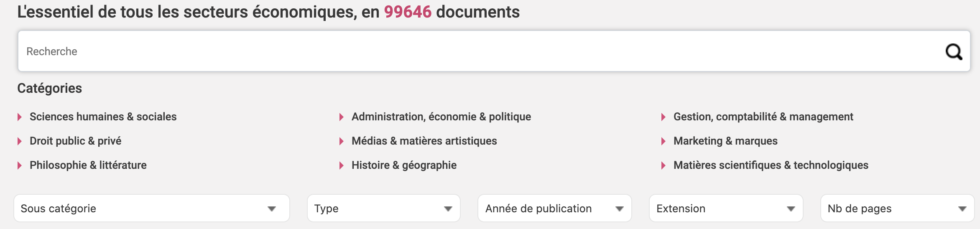This screenshot has height=229, width=980.
Task: Expand the Sous catégorie dropdown
Action: (x=151, y=208)
